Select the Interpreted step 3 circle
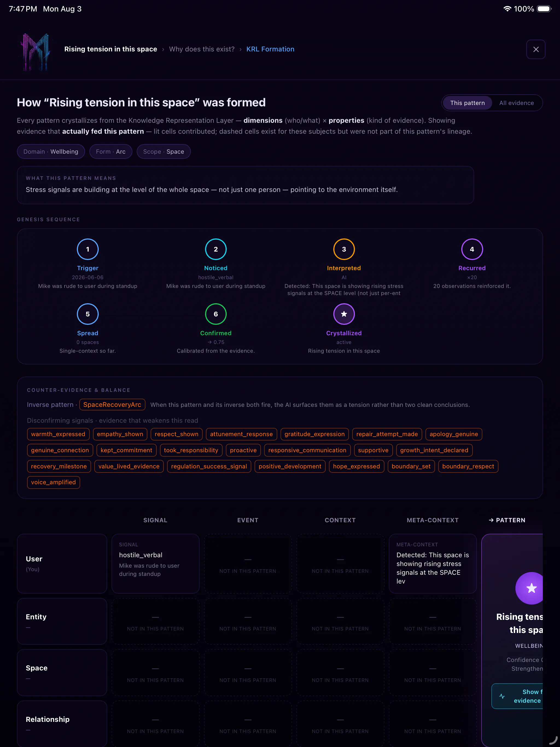The height and width of the screenshot is (747, 560). [344, 249]
